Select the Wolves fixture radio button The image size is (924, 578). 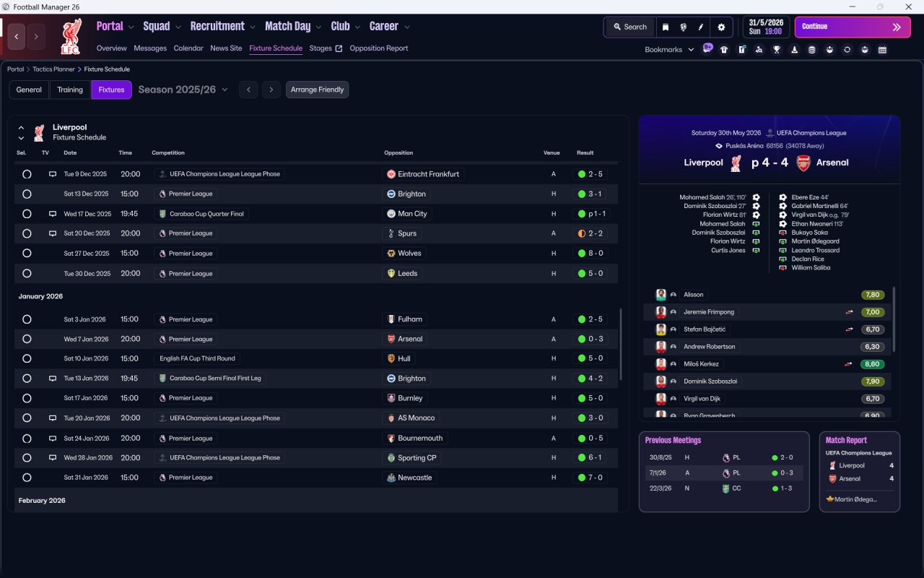pos(27,254)
